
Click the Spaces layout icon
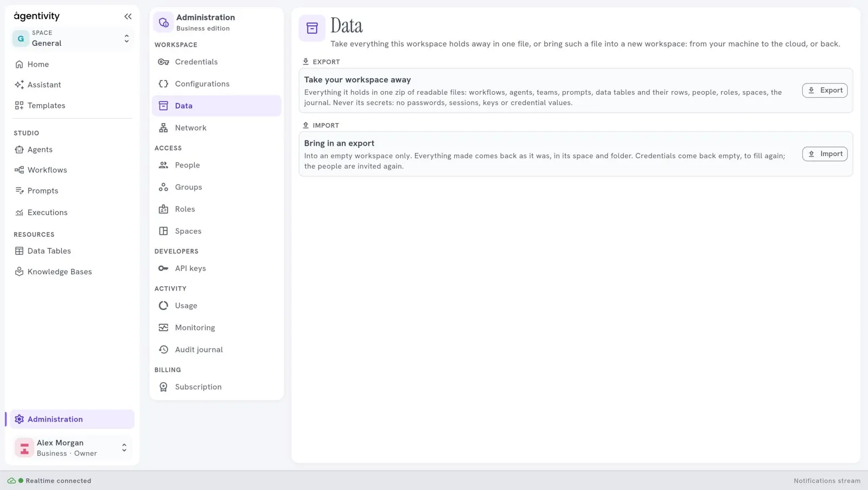click(x=163, y=231)
